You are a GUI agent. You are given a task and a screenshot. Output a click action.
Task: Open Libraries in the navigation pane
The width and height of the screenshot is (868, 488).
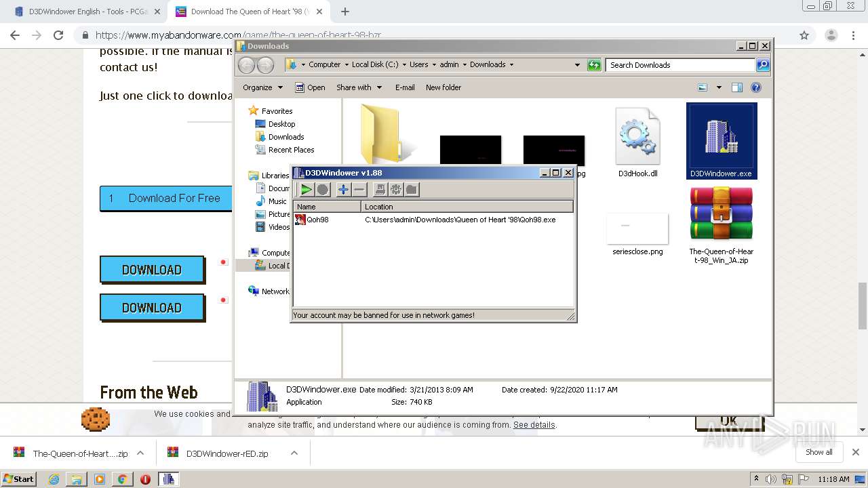pyautogui.click(x=269, y=176)
